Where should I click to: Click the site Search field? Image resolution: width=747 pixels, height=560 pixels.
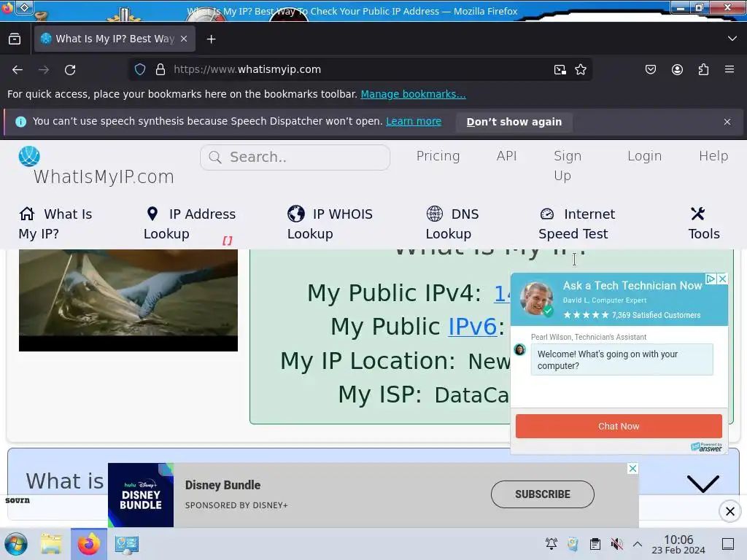pos(295,157)
